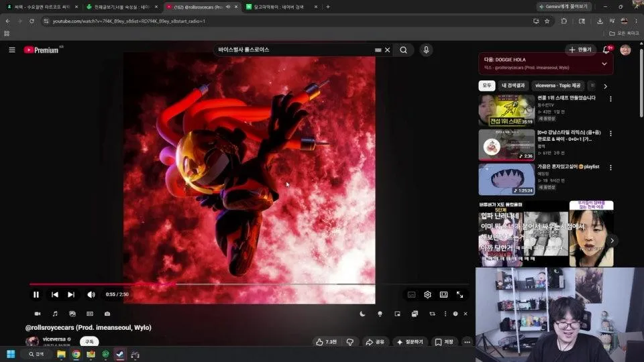
Task: Open extension bar vertical dots menu
Action: point(445,314)
